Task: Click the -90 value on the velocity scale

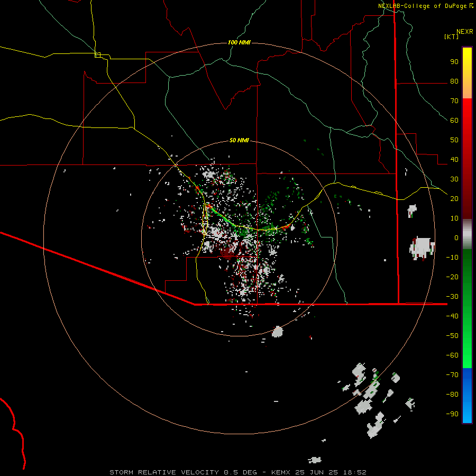Action: pyautogui.click(x=452, y=414)
